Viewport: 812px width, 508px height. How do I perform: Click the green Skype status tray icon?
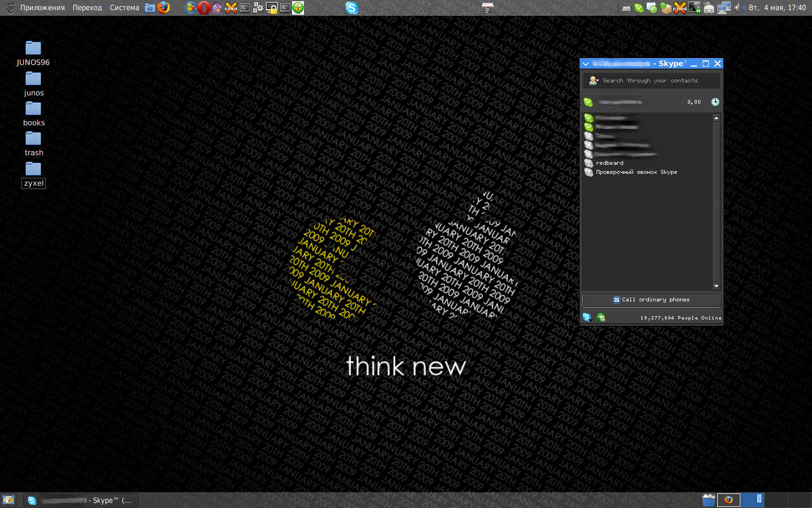pyautogui.click(x=639, y=8)
